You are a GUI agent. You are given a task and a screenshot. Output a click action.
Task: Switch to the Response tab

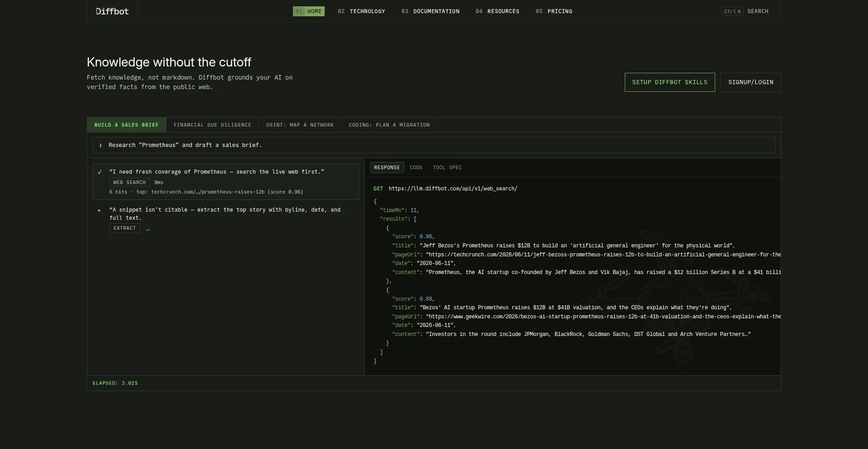coord(387,168)
